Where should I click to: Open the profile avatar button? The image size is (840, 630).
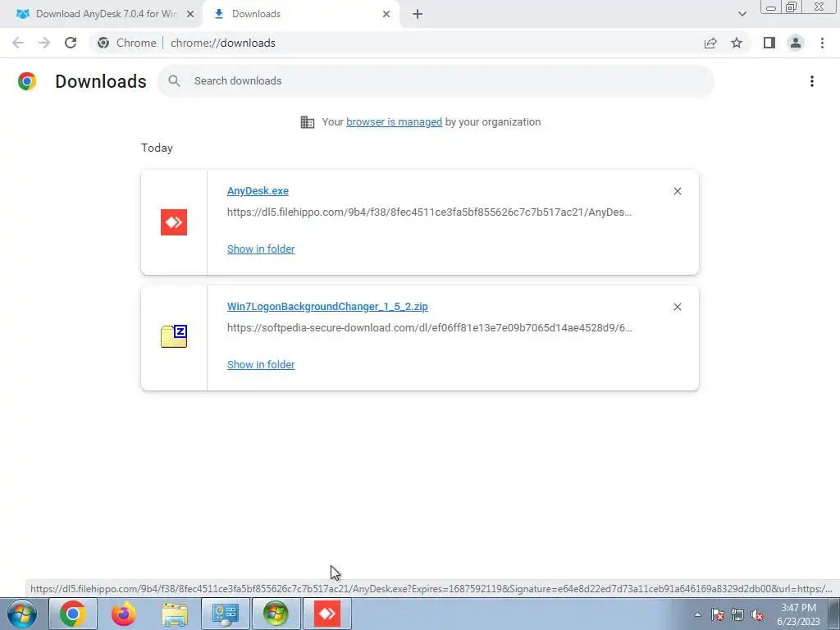pyautogui.click(x=796, y=43)
